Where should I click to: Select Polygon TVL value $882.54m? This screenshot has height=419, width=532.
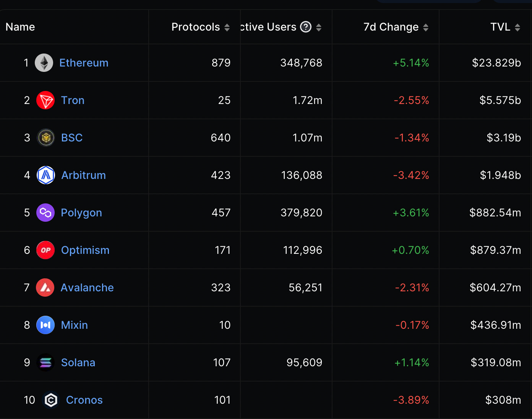pos(495,213)
